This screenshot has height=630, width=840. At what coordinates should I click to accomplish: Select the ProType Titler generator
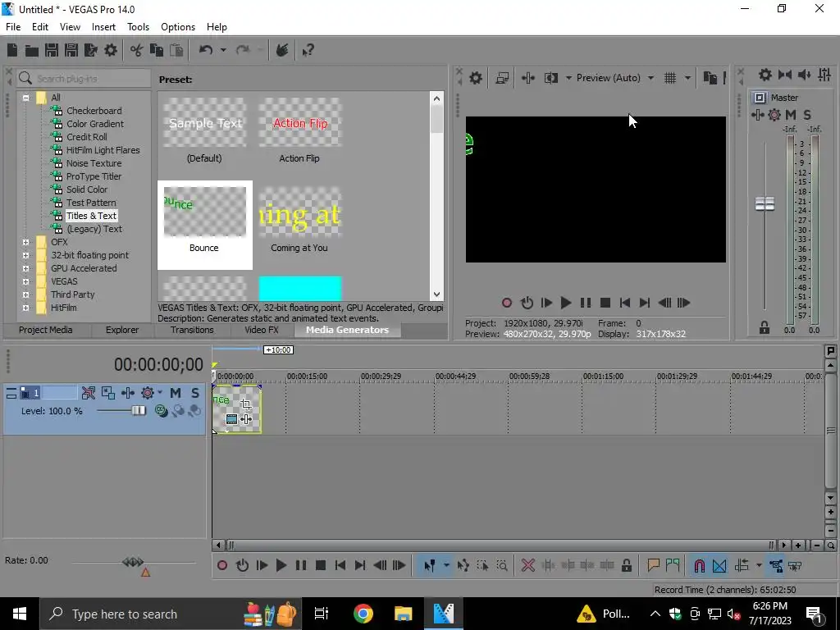(94, 176)
